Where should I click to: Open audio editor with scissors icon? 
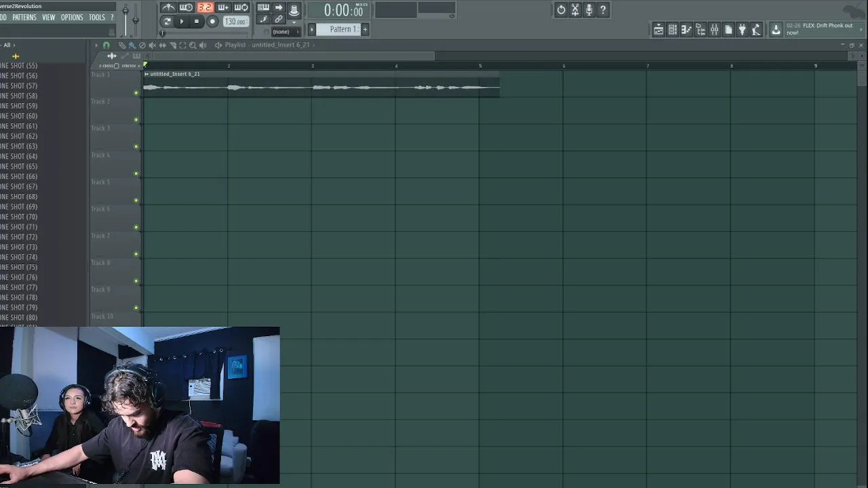click(x=575, y=10)
